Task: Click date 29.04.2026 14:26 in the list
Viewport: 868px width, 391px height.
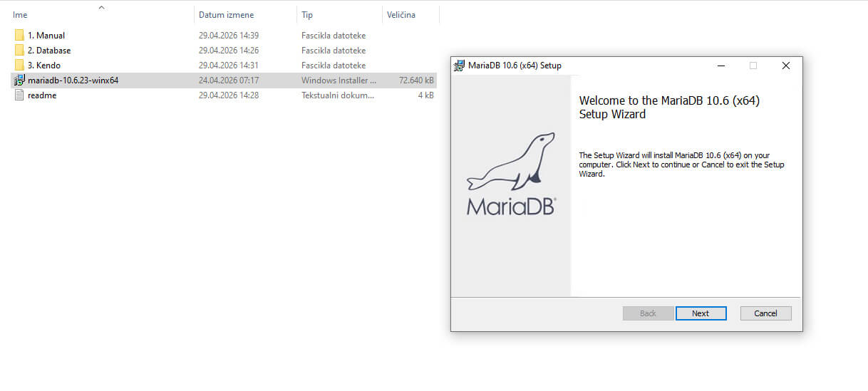Action: click(x=229, y=51)
